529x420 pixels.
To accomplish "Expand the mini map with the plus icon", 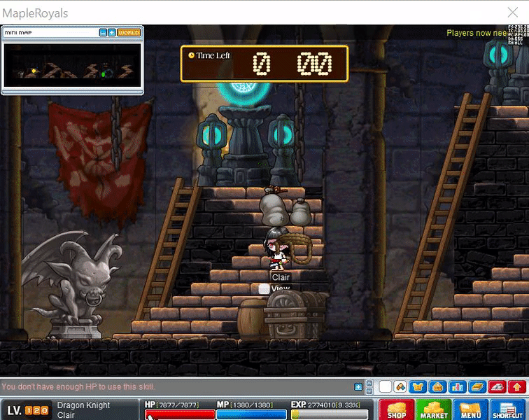I will click(112, 32).
